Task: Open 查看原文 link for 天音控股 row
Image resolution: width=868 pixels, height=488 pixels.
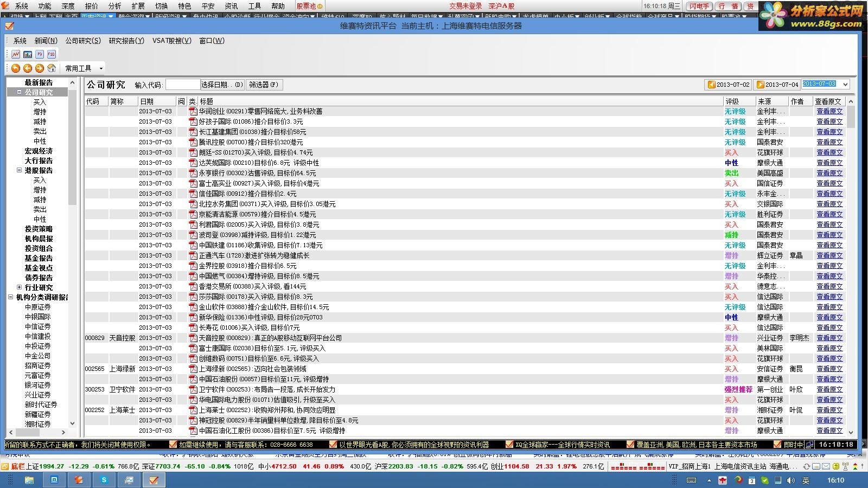Action: [x=829, y=338]
